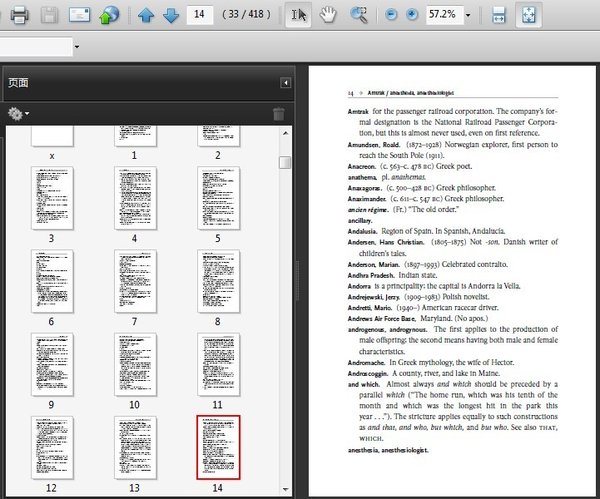Click the vertical splitter grip between the panels
Viewport: 600px width, 499px height.
[297, 280]
